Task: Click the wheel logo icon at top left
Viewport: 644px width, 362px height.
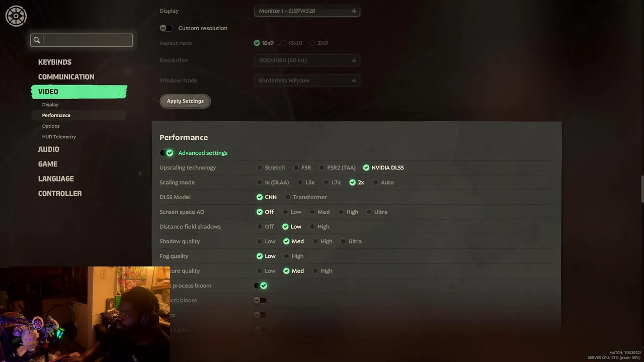Action: (16, 16)
